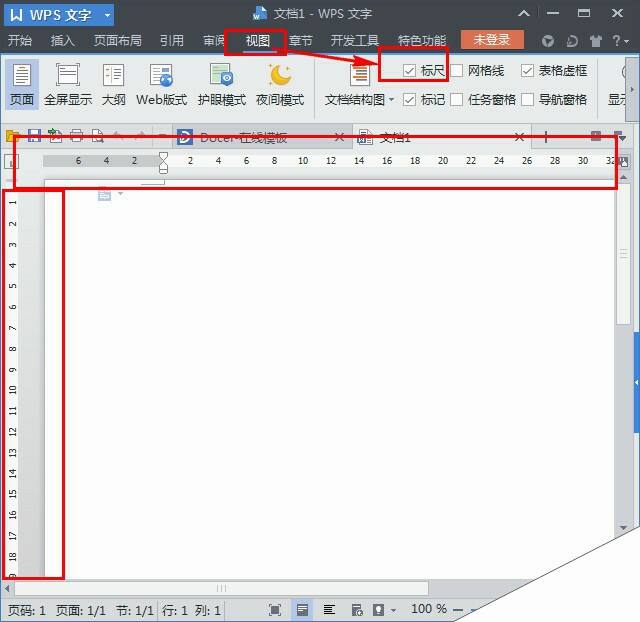Screen dimensions: 640x622
Task: Collapse the ribbon with the up chevron
Action: [x=524, y=13]
